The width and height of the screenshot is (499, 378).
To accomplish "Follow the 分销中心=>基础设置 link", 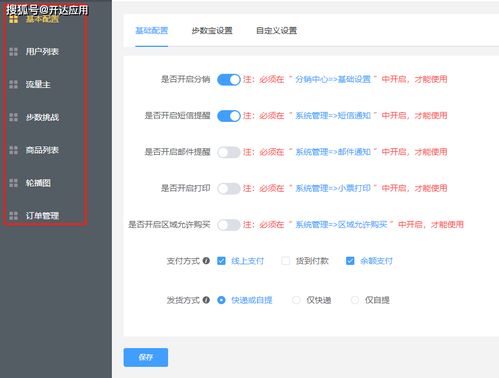I will [x=333, y=79].
